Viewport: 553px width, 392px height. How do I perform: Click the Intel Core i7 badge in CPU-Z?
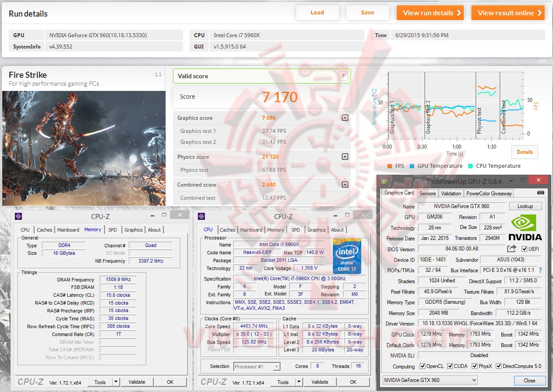347,257
